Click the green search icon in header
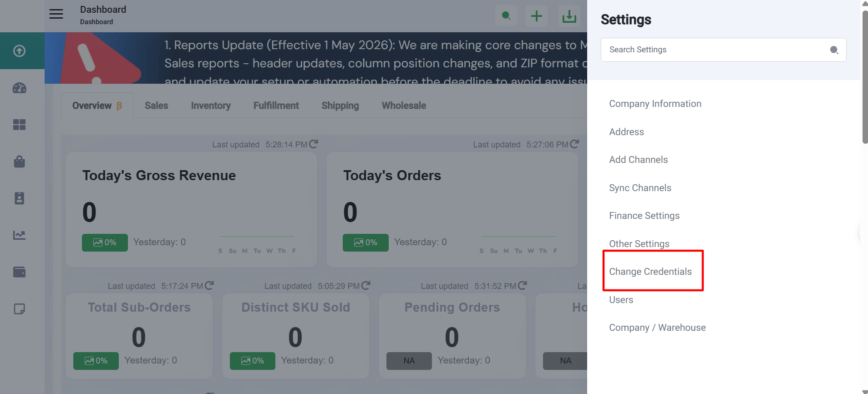The height and width of the screenshot is (394, 868). (506, 16)
